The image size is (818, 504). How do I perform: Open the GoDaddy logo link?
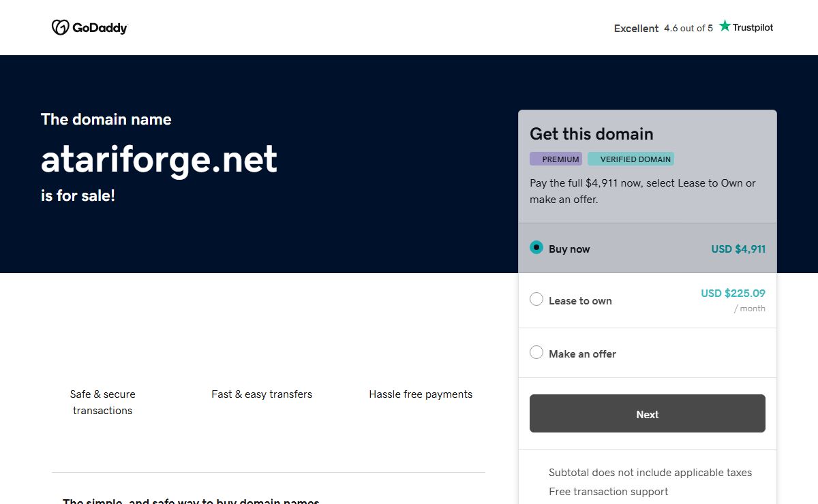point(89,27)
